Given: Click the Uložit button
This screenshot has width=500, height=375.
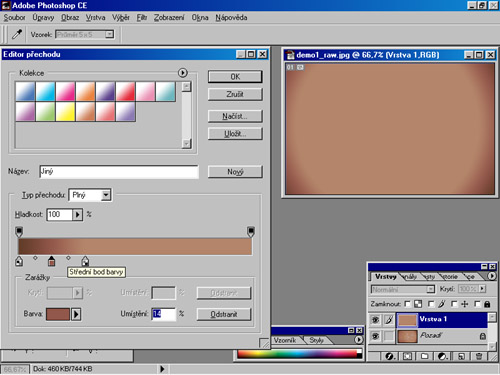Looking at the screenshot, I should click(235, 134).
